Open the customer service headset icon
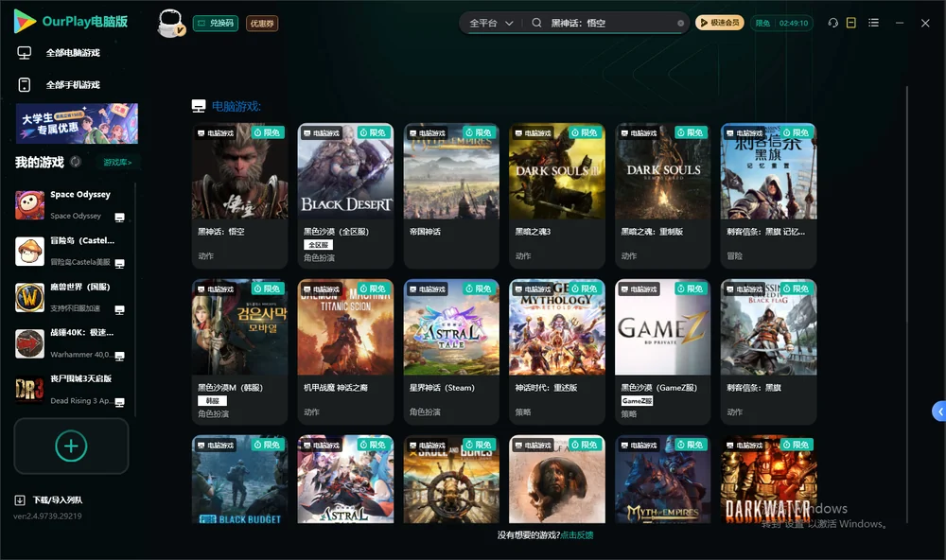Image resolution: width=946 pixels, height=560 pixels. [x=832, y=23]
